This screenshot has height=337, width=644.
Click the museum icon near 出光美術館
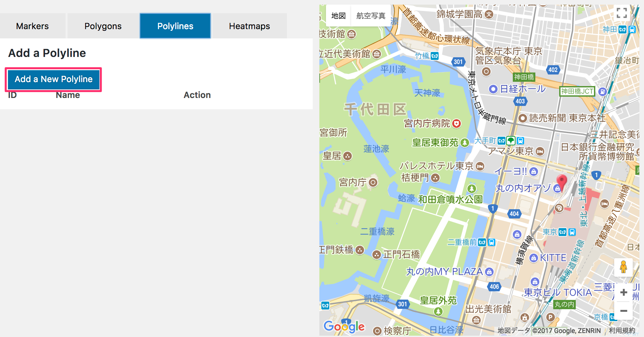(x=476, y=320)
